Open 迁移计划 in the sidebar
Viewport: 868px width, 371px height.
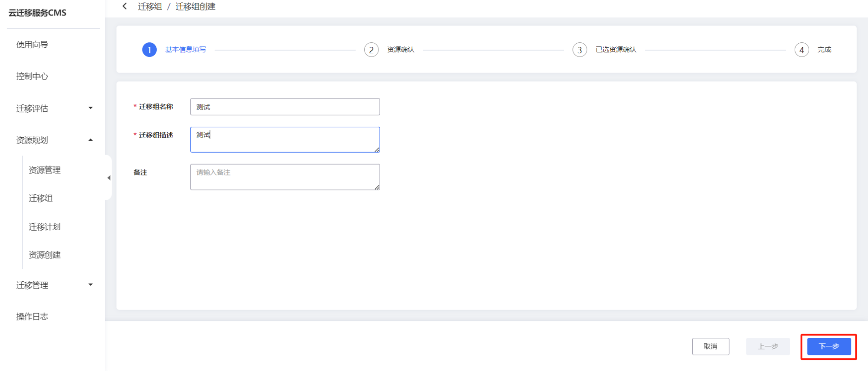click(x=45, y=227)
